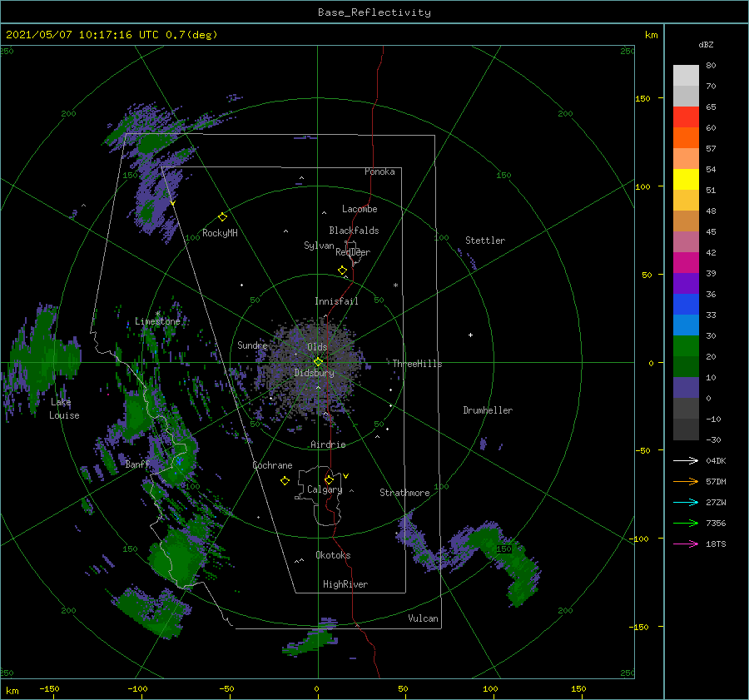Image resolution: width=749 pixels, height=700 pixels.
Task: Click the Blackfalds city label
Action: tap(354, 231)
